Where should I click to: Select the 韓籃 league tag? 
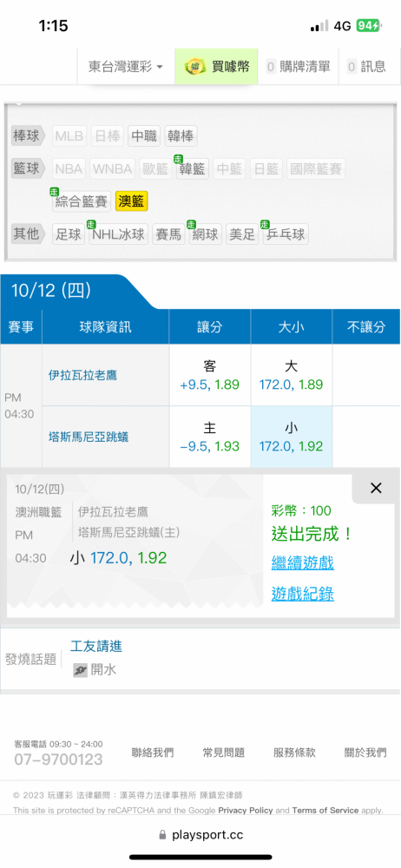click(x=193, y=169)
